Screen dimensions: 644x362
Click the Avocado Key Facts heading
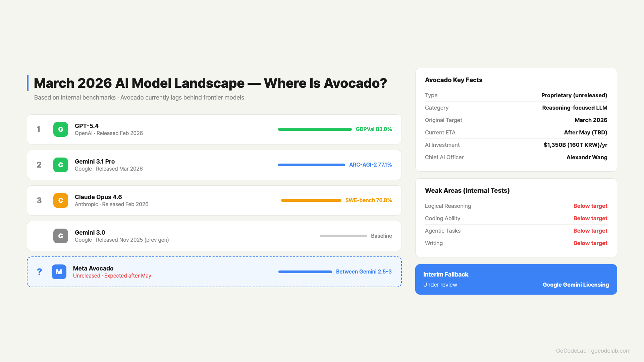453,80
